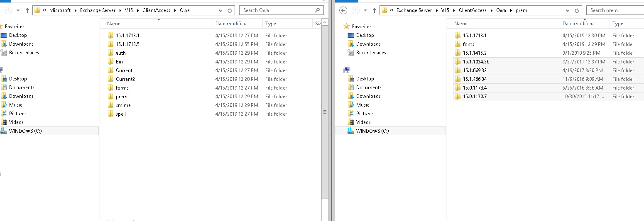Click folder icon of 15.1.1415.2
644x221 pixels.
point(458,53)
